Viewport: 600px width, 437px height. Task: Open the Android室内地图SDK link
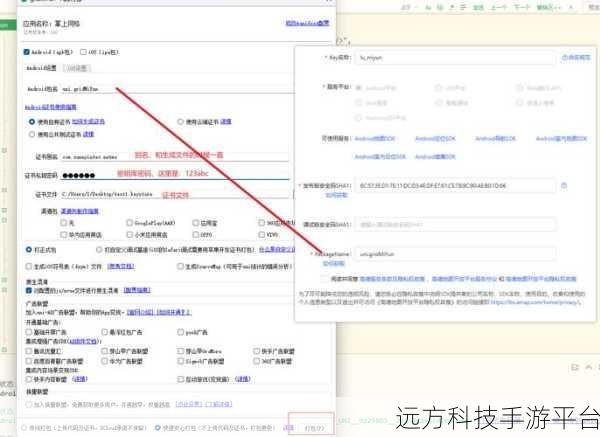tap(561, 138)
